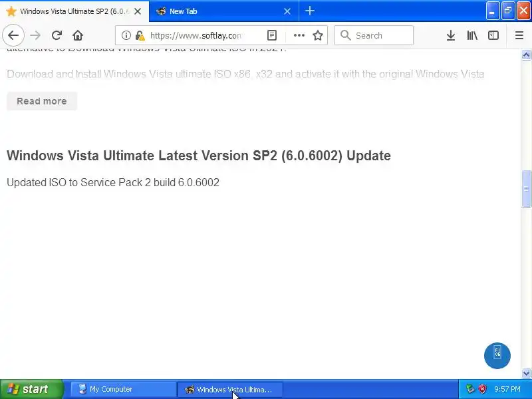This screenshot has width=532, height=399.
Task: Switch to the Windows Vista Ultimate SP2 tab
Action: coord(74,11)
